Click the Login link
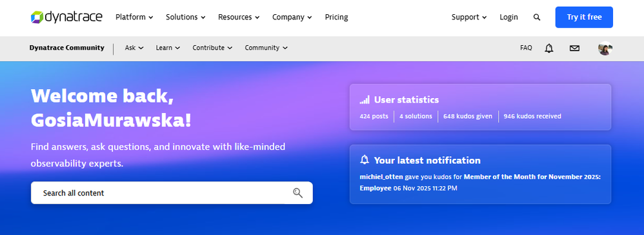 509,17
